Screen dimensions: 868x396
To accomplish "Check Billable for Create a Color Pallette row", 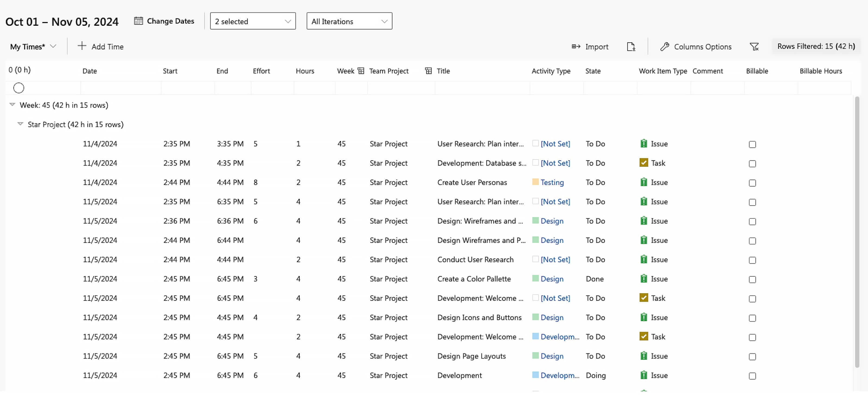I will click(752, 279).
